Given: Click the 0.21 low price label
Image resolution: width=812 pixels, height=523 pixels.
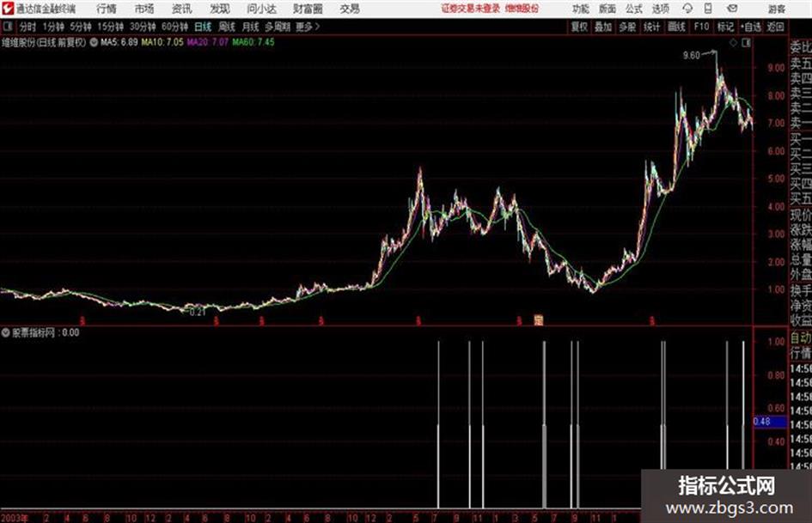Looking at the screenshot, I should click(x=198, y=313).
